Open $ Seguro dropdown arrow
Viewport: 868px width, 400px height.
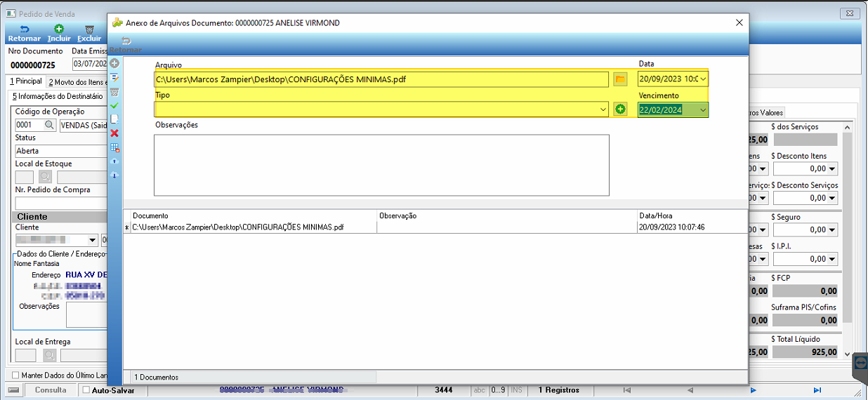(832, 230)
